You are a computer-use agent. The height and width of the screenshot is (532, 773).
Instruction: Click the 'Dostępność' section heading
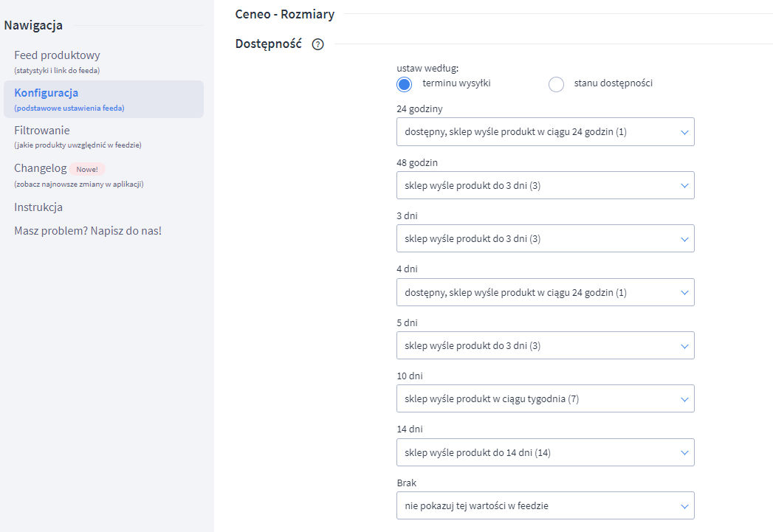pos(268,44)
